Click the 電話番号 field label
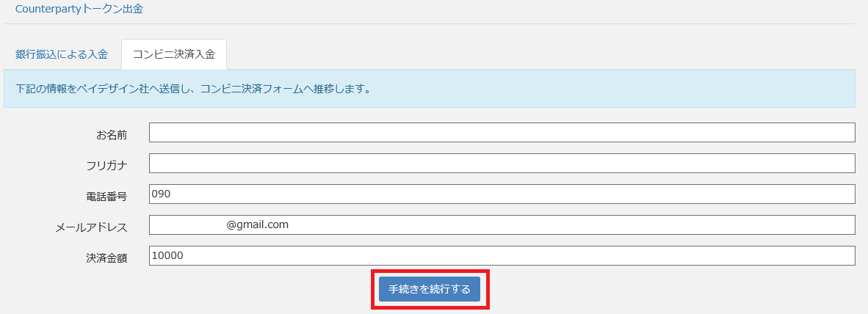Image resolution: width=868 pixels, height=314 pixels. coord(106,196)
